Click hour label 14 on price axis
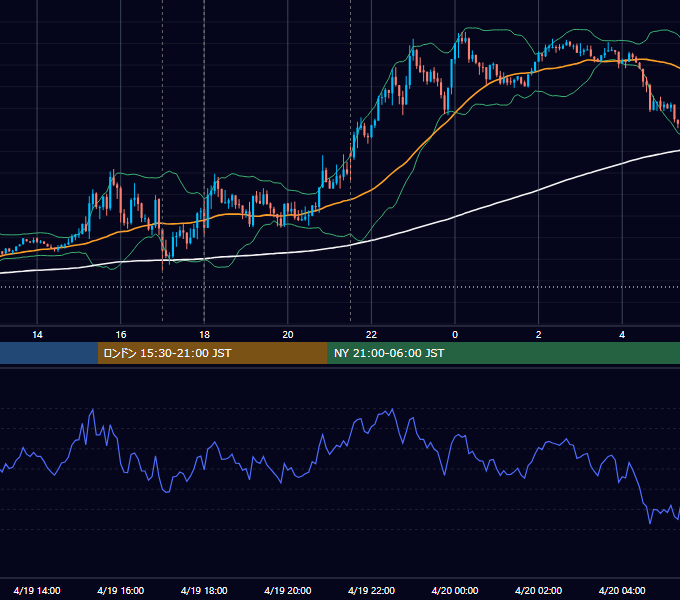The width and height of the screenshot is (680, 600). tap(37, 334)
